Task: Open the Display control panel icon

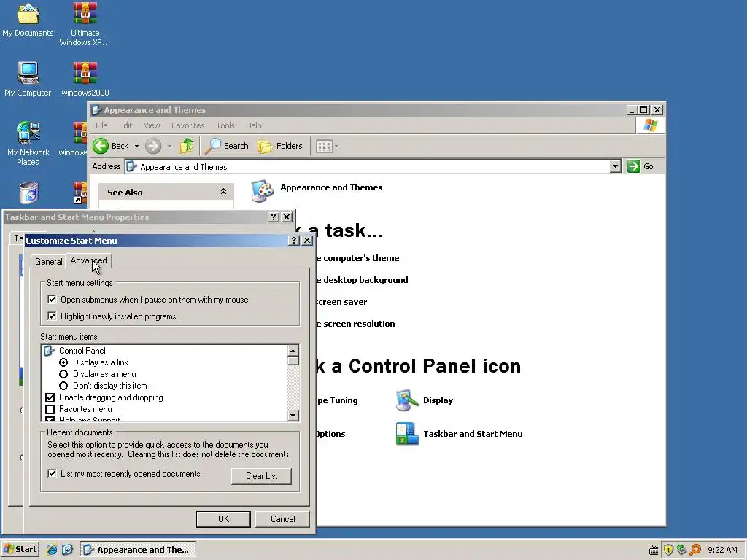Action: (407, 400)
